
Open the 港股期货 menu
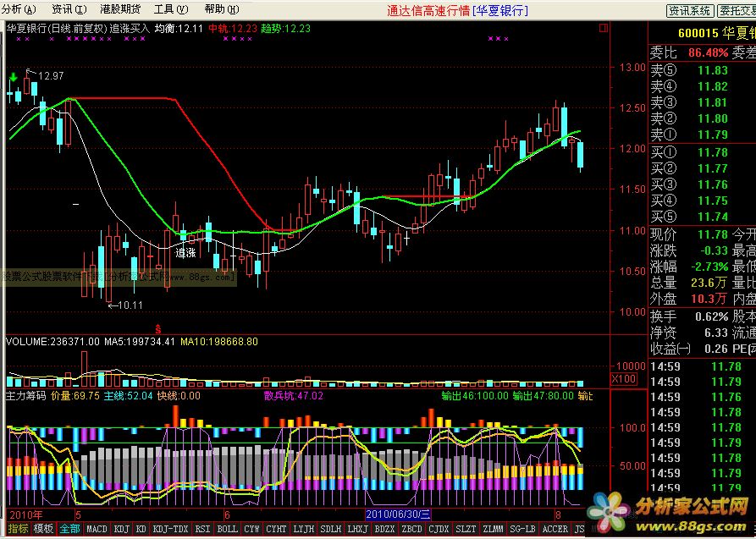[120, 9]
